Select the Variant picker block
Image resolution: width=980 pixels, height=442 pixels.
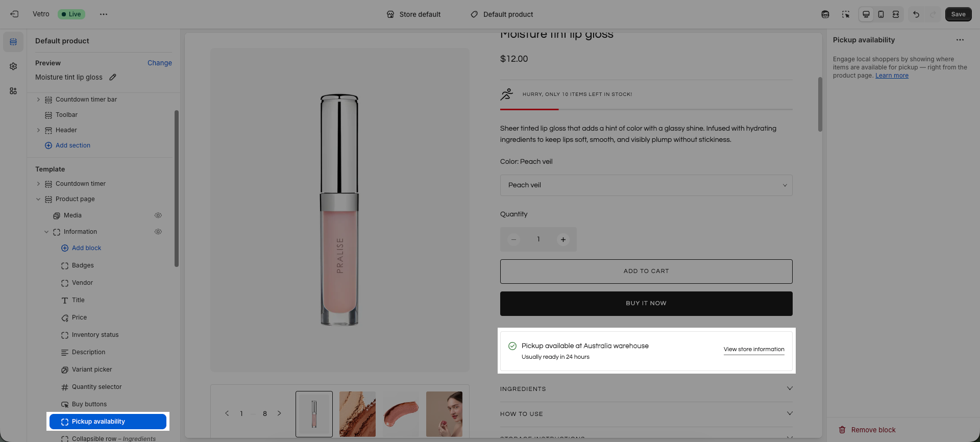tap(92, 370)
